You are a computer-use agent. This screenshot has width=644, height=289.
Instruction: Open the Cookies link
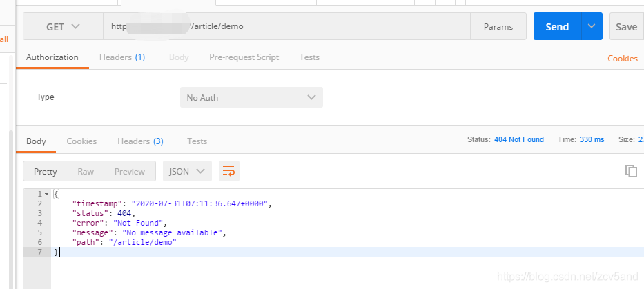tap(623, 59)
